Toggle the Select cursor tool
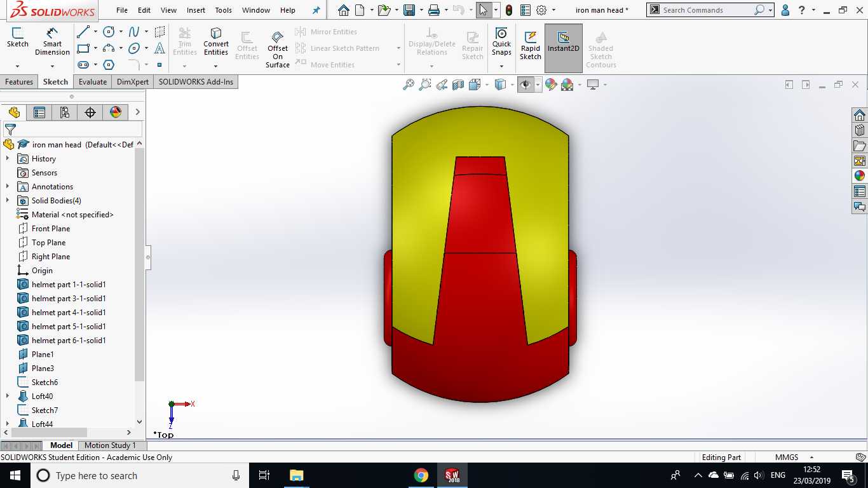Image resolution: width=868 pixels, height=488 pixels. coord(484,10)
